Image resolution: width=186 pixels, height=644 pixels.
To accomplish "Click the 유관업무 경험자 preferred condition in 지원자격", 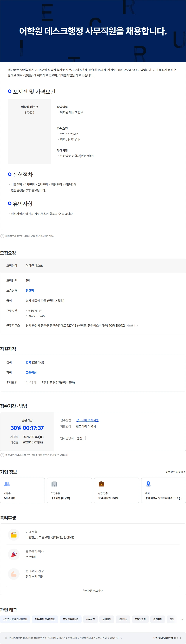I will click(x=58, y=382).
